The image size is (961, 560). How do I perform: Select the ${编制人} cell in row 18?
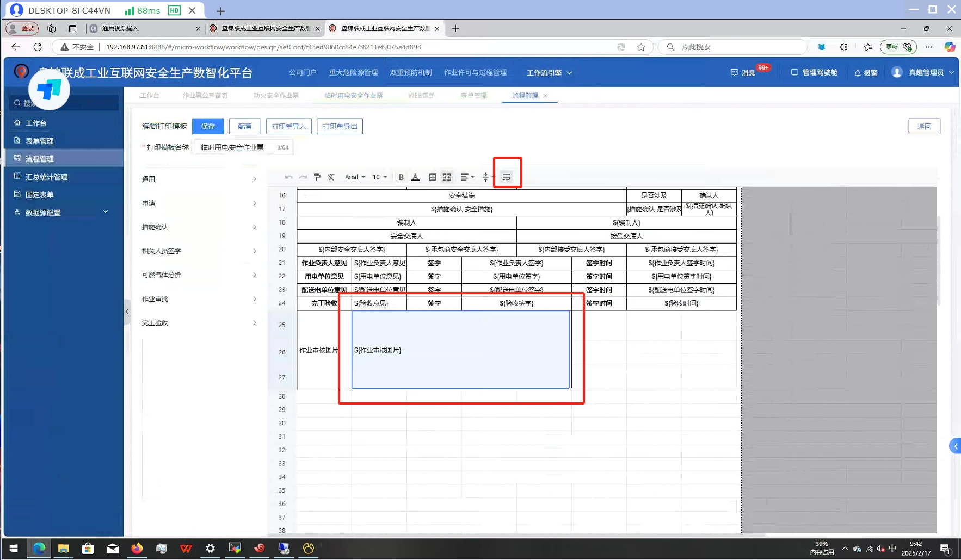coord(626,222)
